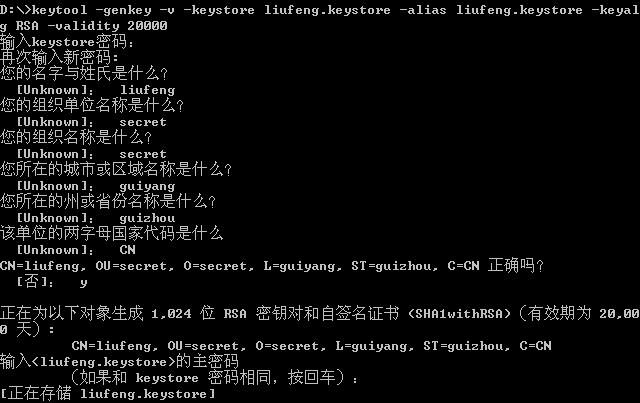The image size is (640, 403).
Task: Select the guizhou province answer
Action: (147, 218)
